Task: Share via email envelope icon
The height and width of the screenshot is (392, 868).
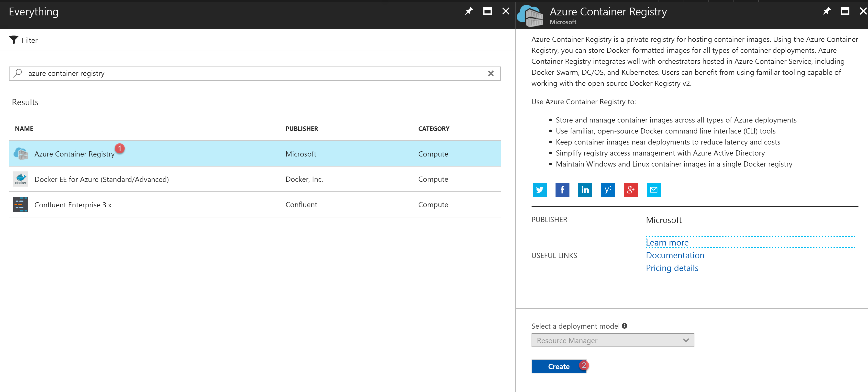Action: pyautogui.click(x=653, y=190)
